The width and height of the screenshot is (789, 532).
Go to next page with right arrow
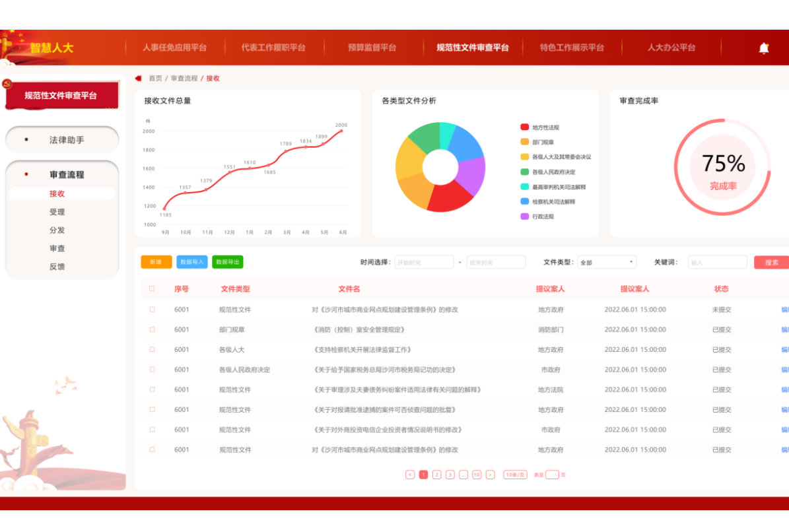pos(490,475)
